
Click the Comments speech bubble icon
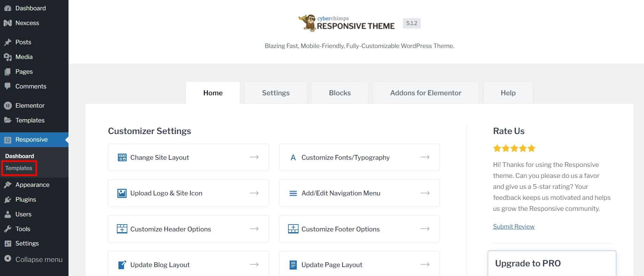click(x=8, y=86)
